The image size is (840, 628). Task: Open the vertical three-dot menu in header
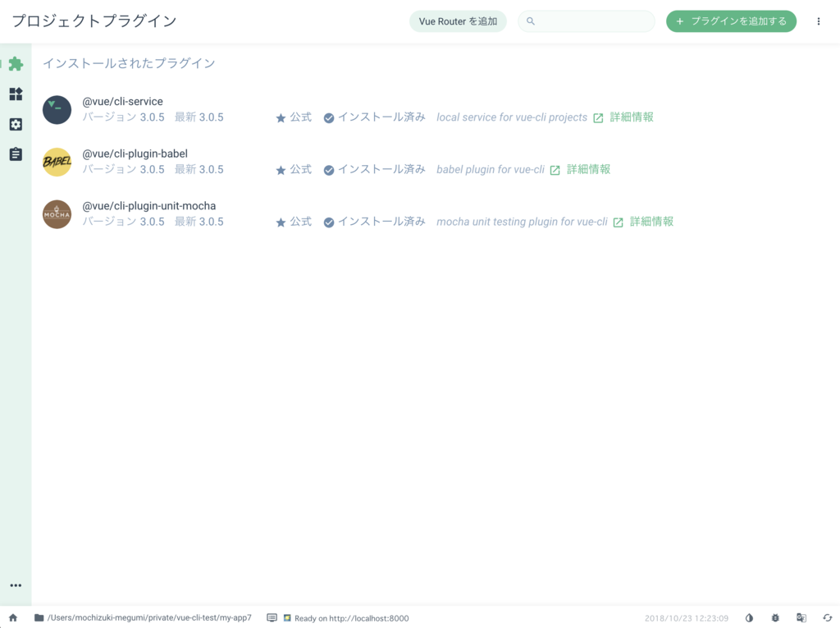(x=818, y=21)
